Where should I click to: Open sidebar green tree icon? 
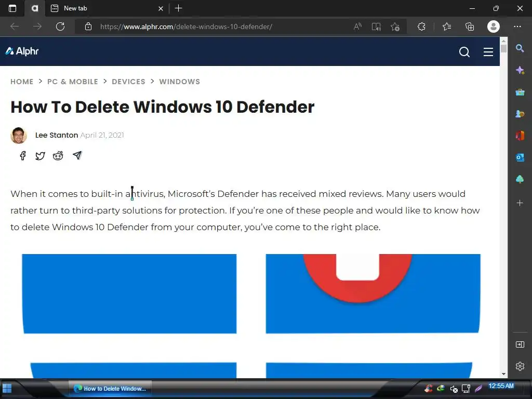[x=520, y=179]
